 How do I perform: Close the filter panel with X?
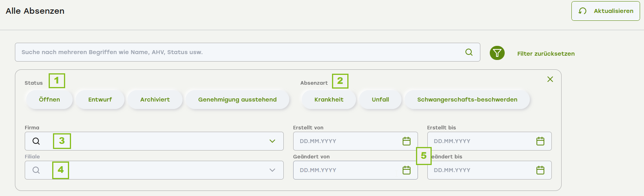click(x=550, y=79)
